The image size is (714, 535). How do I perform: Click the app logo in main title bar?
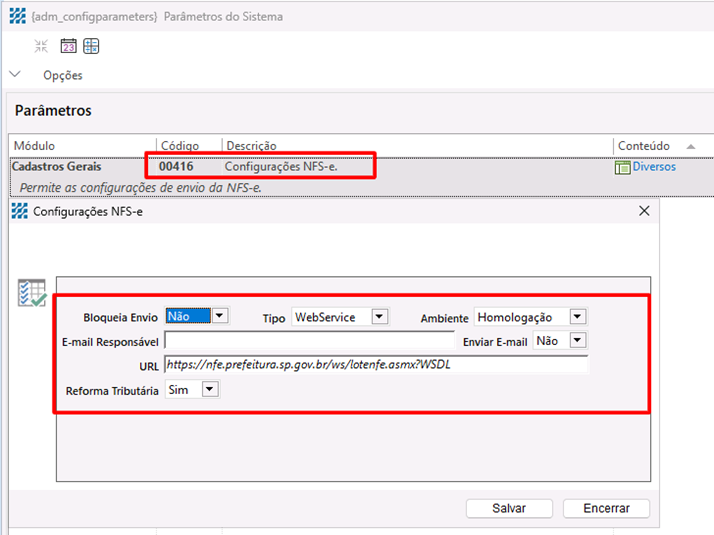point(16,17)
